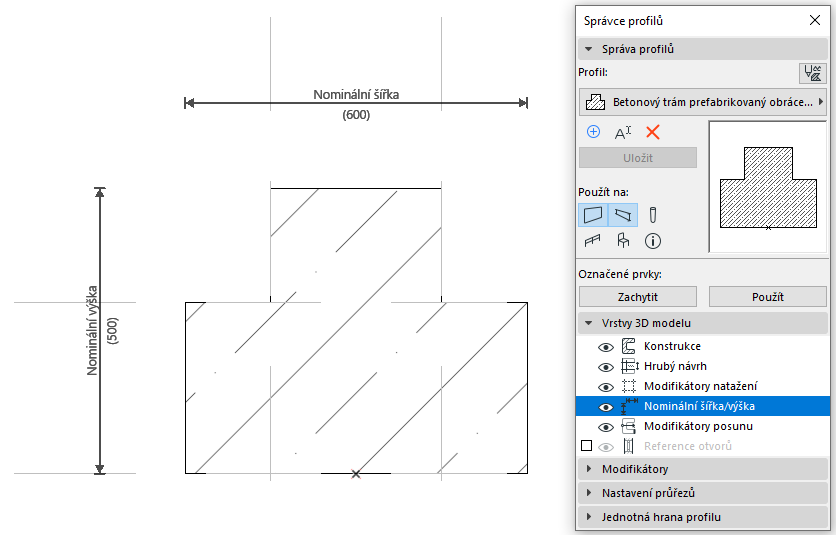The image size is (836, 535).
Task: Click the (500) height value
Action: [112, 331]
